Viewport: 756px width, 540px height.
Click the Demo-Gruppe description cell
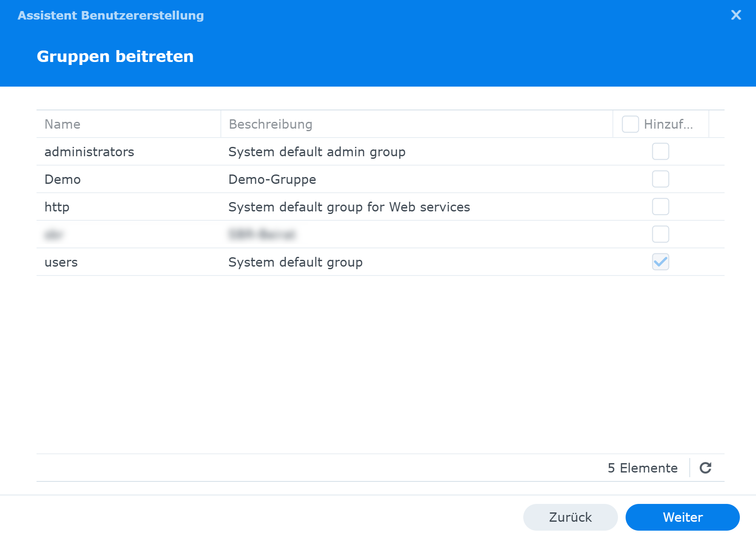coord(272,180)
